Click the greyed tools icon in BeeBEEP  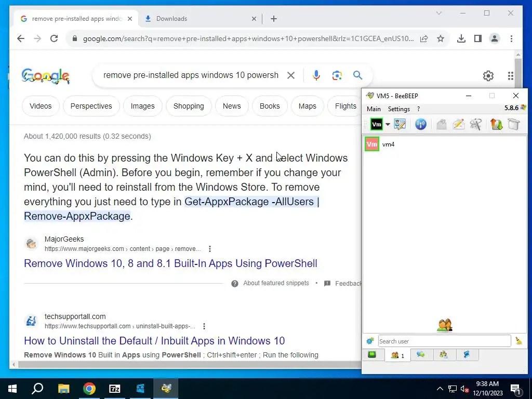point(476,125)
